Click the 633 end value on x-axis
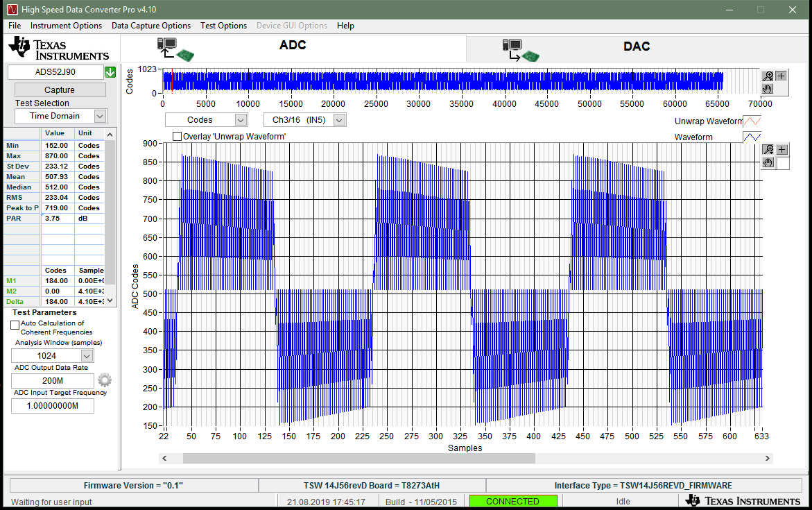Viewport: 812px width, 510px height. point(761,436)
